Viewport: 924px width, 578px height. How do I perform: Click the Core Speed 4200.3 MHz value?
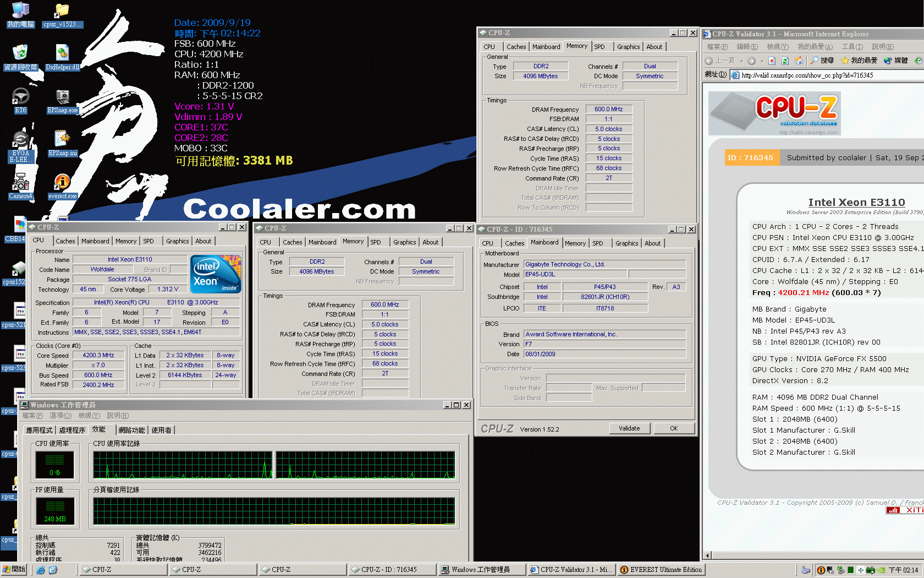tap(98, 356)
